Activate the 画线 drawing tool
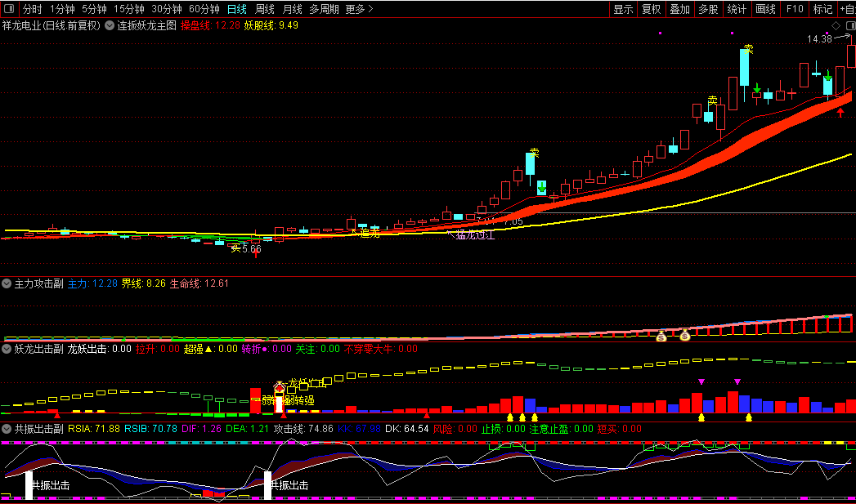The height and width of the screenshot is (504, 856). pos(765,9)
